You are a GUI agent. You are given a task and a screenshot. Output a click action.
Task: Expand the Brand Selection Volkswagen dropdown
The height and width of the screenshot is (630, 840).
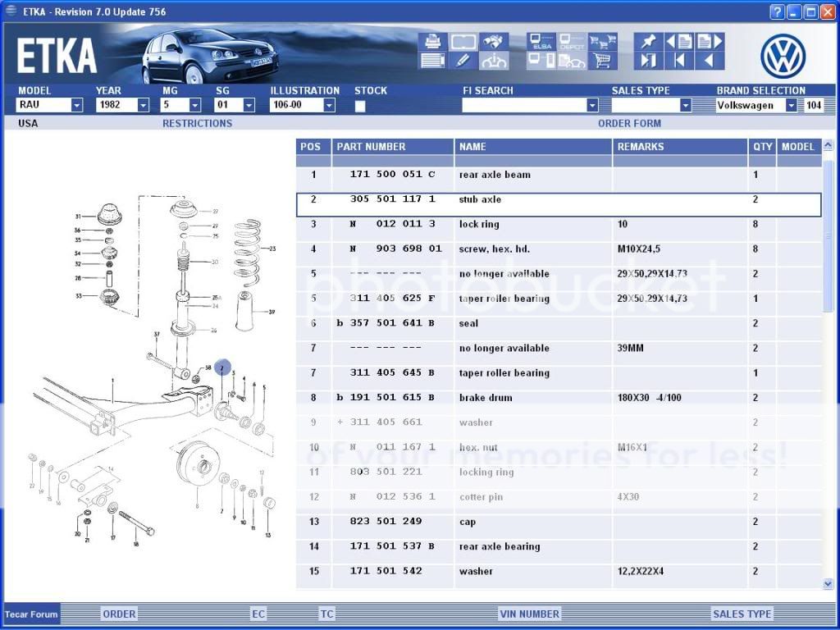pyautogui.click(x=791, y=106)
